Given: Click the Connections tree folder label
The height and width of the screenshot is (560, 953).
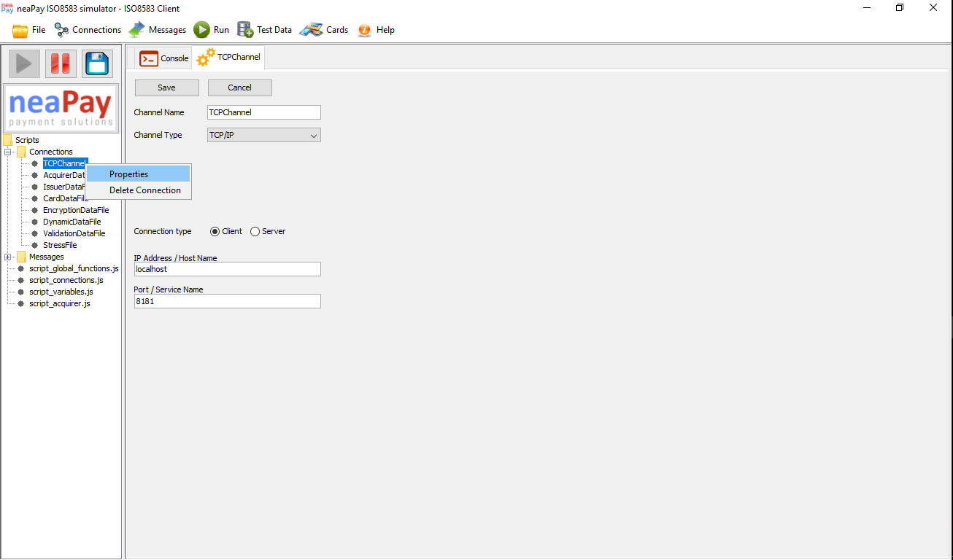Looking at the screenshot, I should tap(51, 152).
